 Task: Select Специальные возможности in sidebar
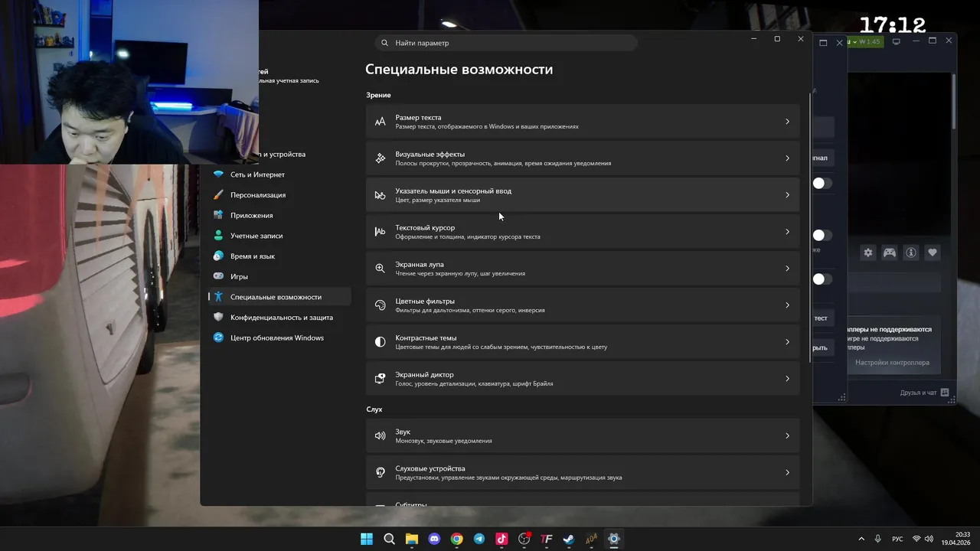(279, 297)
